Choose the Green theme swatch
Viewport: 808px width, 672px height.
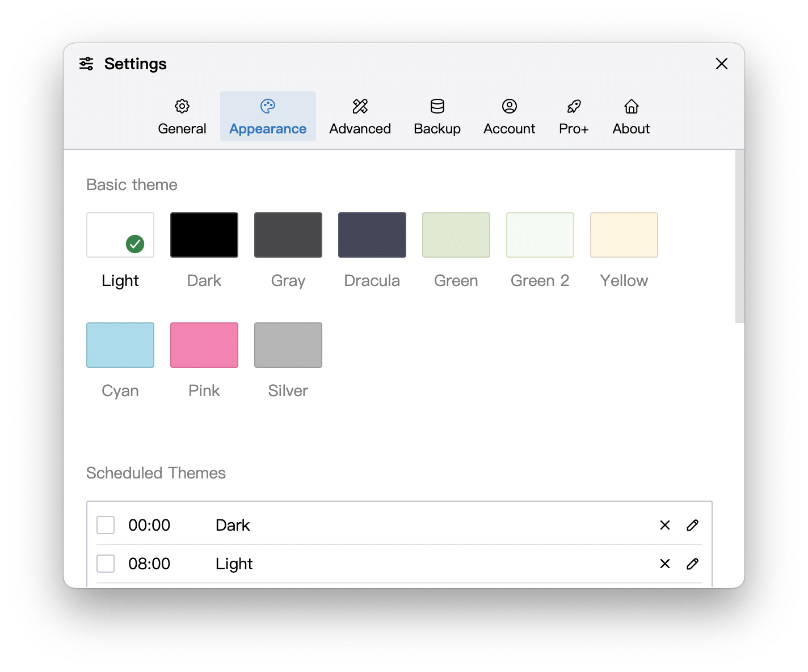point(456,235)
